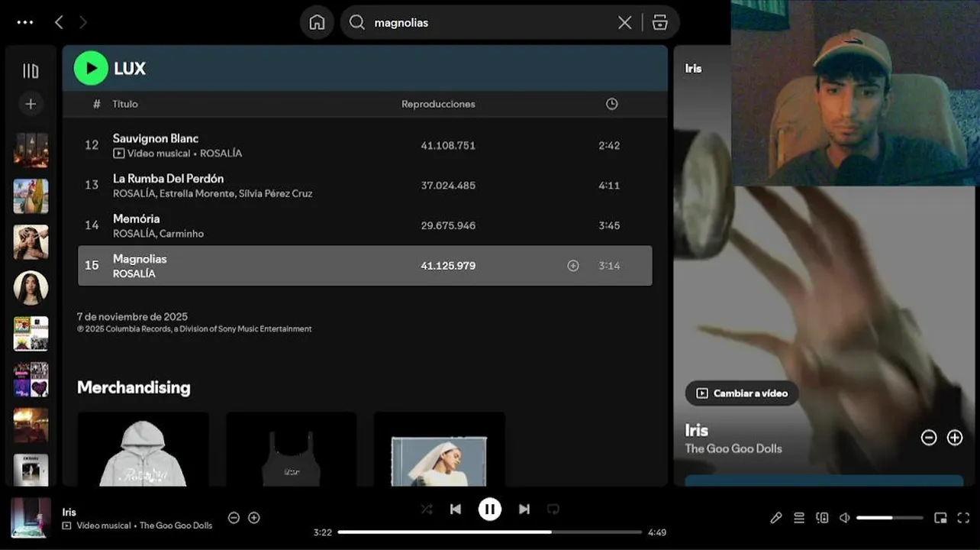Sort by duration clock icon
The image size is (980, 550).
tap(611, 104)
